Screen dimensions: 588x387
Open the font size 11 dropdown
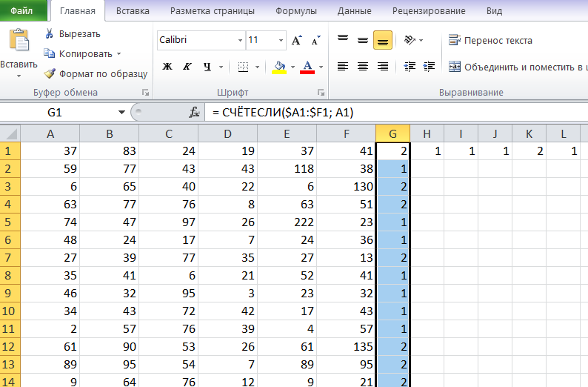[281, 40]
